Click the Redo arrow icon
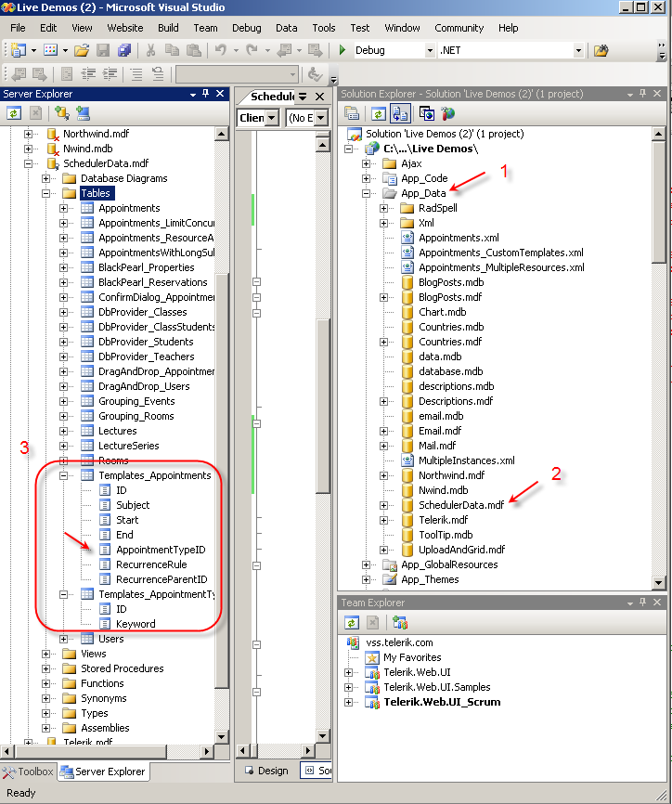672x804 pixels. point(252,50)
